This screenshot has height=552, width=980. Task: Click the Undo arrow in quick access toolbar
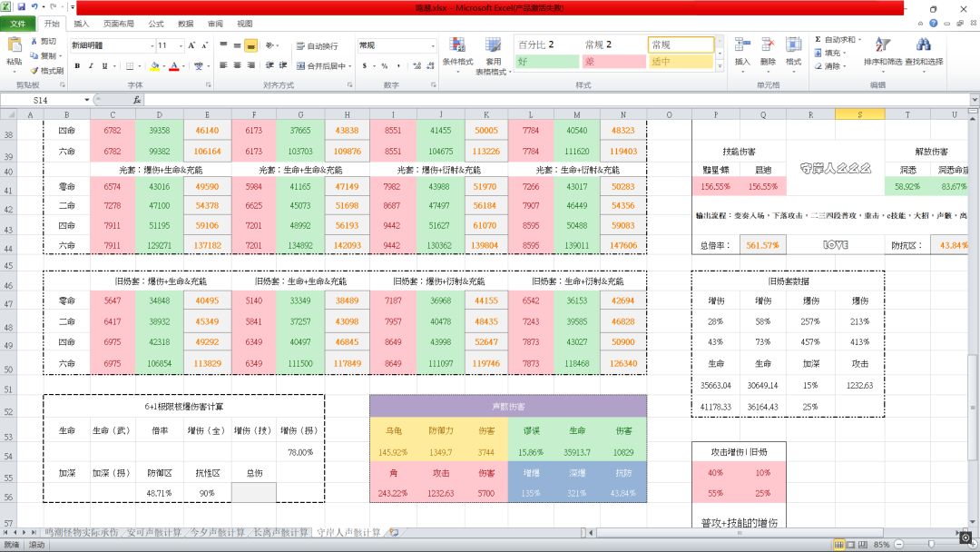[34, 7]
